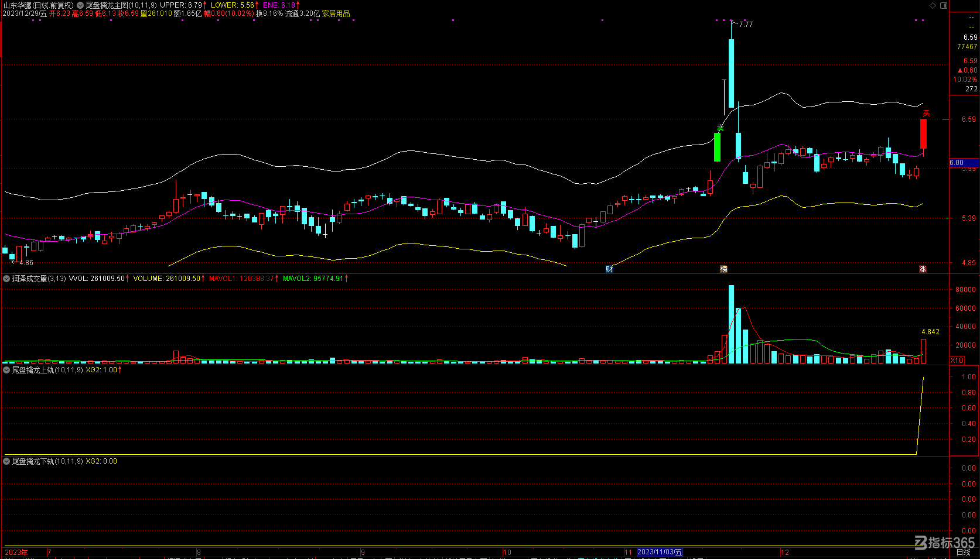Open the 尾盘擒龙下轨 indicator dropdown arrow
The height and width of the screenshot is (559, 980).
click(x=6, y=461)
